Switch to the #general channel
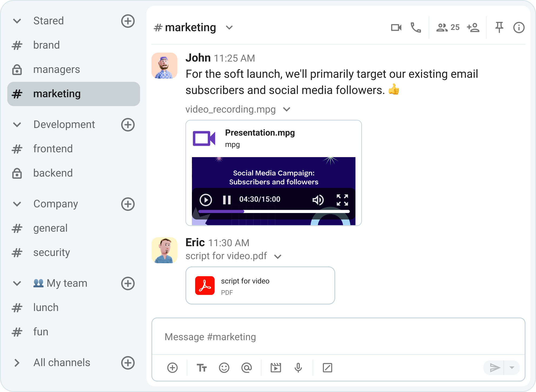The image size is (536, 392). pos(50,228)
